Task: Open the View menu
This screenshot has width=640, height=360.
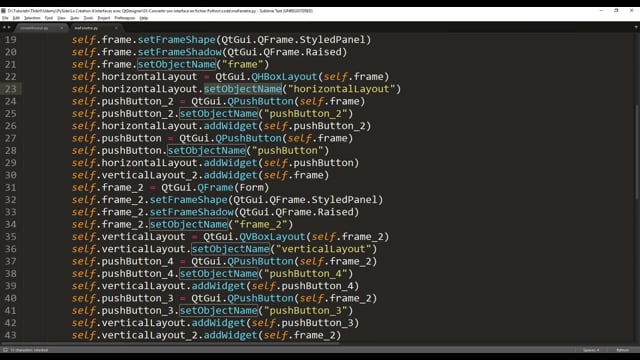Action: 61,18
